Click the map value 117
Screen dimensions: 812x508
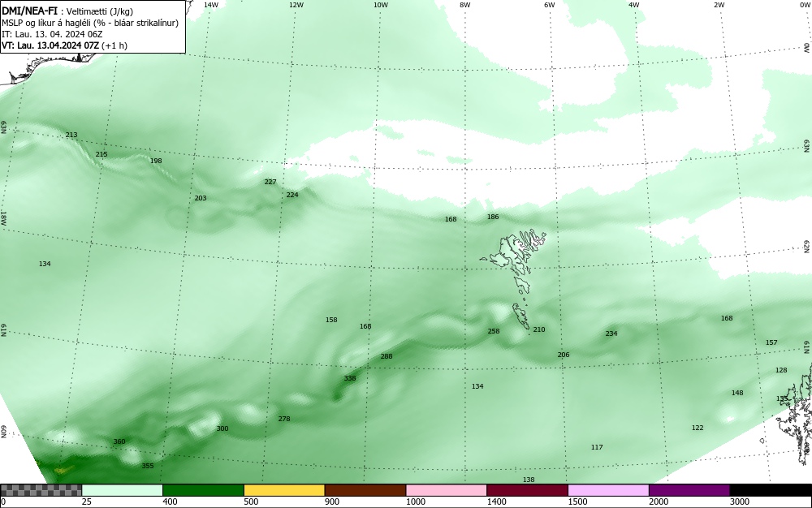pos(597,447)
